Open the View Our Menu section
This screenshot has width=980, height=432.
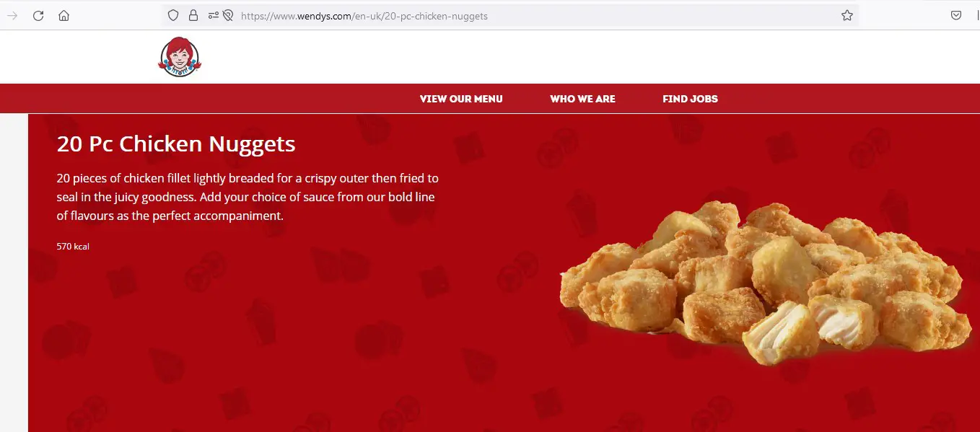[x=461, y=99]
